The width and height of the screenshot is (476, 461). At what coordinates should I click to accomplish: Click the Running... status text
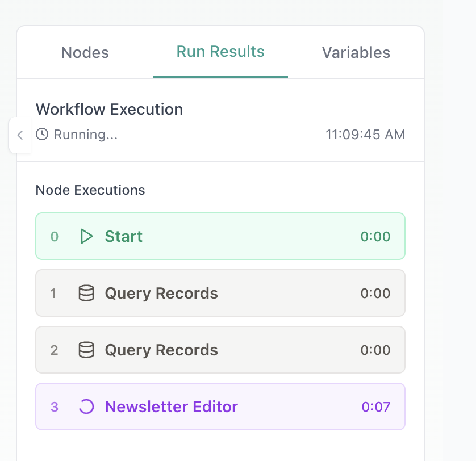(x=86, y=135)
